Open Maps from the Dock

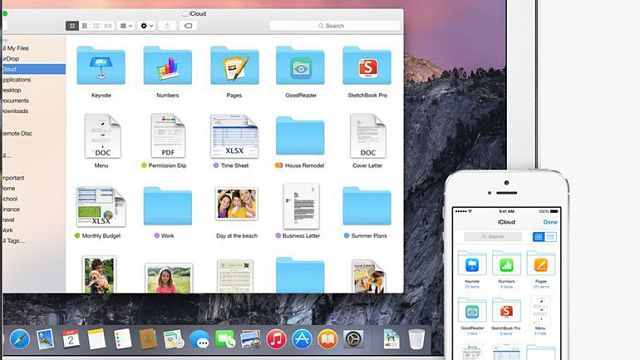(173, 339)
